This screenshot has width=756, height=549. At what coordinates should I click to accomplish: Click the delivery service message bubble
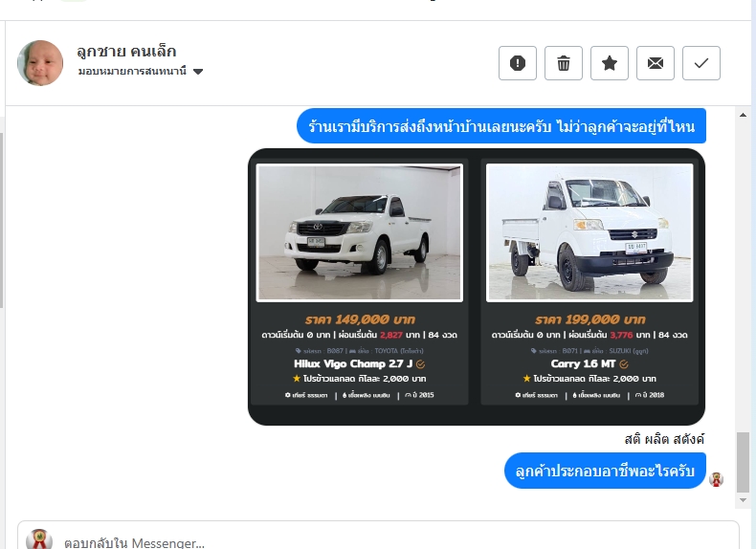pyautogui.click(x=501, y=126)
